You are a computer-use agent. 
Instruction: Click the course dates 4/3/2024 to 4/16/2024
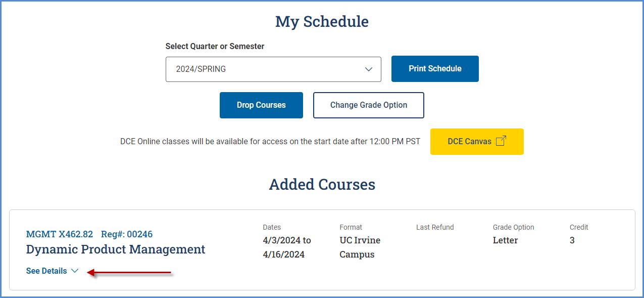tap(286, 247)
